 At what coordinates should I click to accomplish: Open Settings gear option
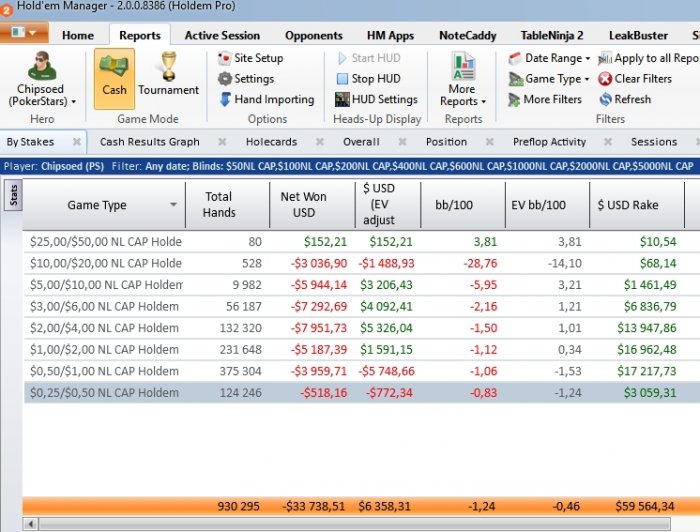(246, 79)
